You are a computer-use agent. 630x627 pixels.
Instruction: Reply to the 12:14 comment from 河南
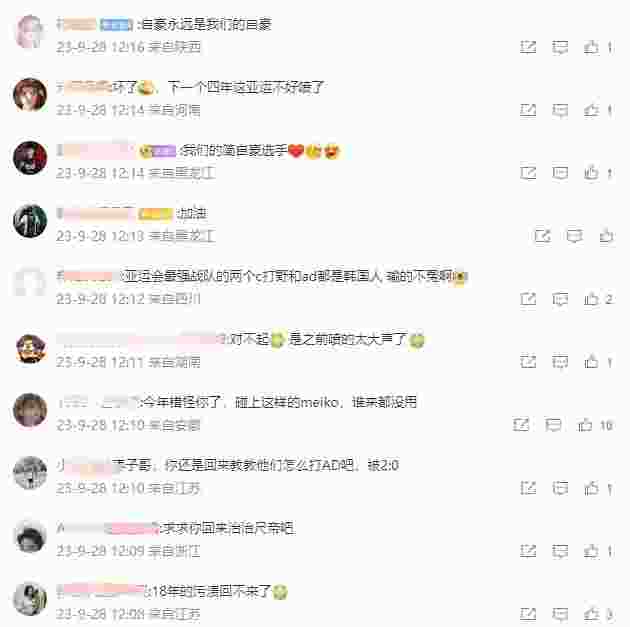(560, 110)
